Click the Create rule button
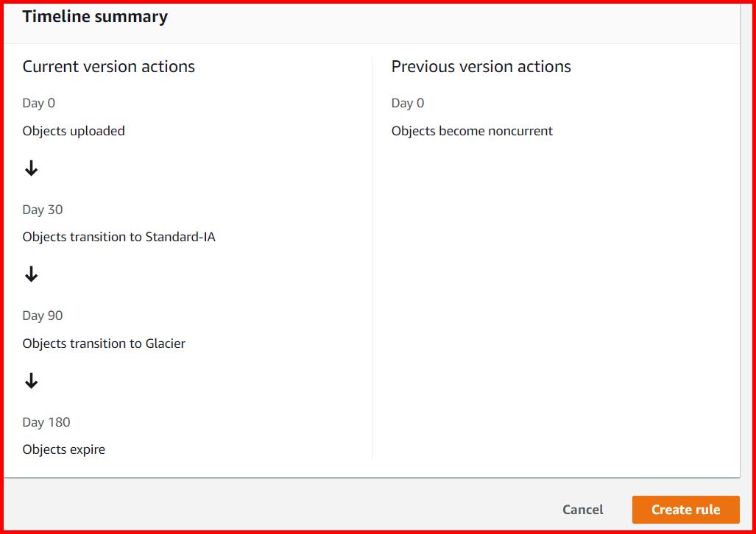The height and width of the screenshot is (534, 756). click(x=685, y=509)
